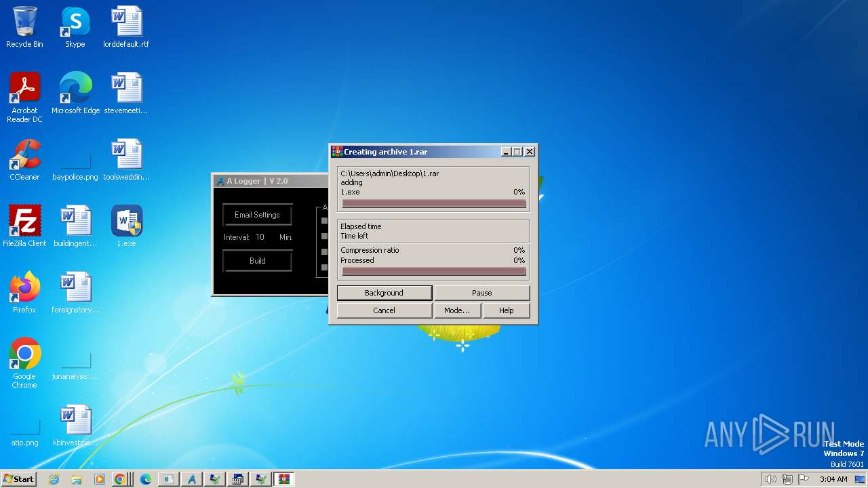The height and width of the screenshot is (488, 868).
Task: Click the 'Elapsed time' label
Action: click(361, 226)
